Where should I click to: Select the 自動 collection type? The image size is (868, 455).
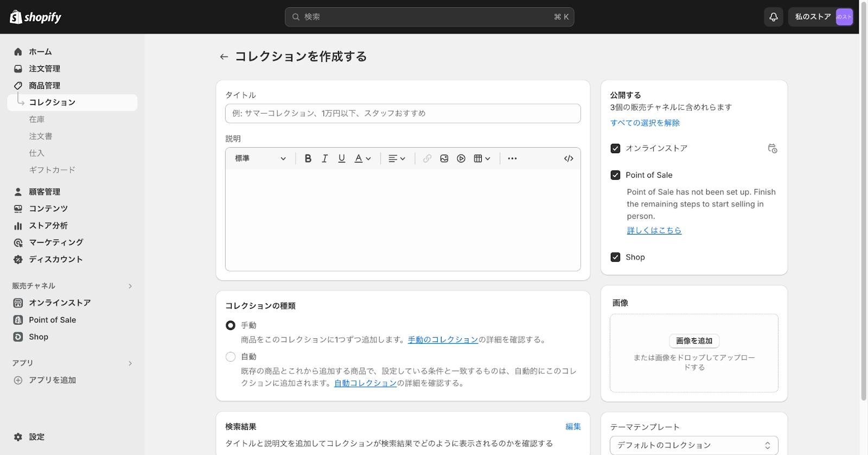pos(231,357)
